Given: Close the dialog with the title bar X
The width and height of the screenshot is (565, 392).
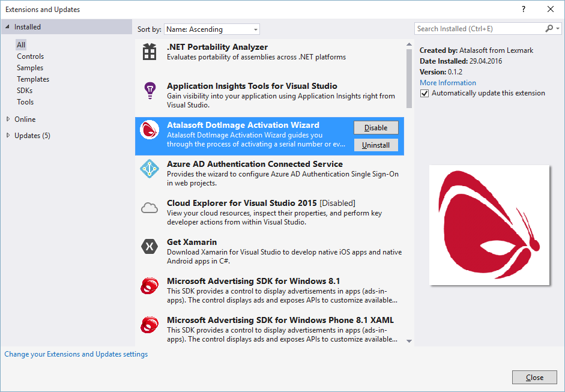Looking at the screenshot, I should [550, 10].
